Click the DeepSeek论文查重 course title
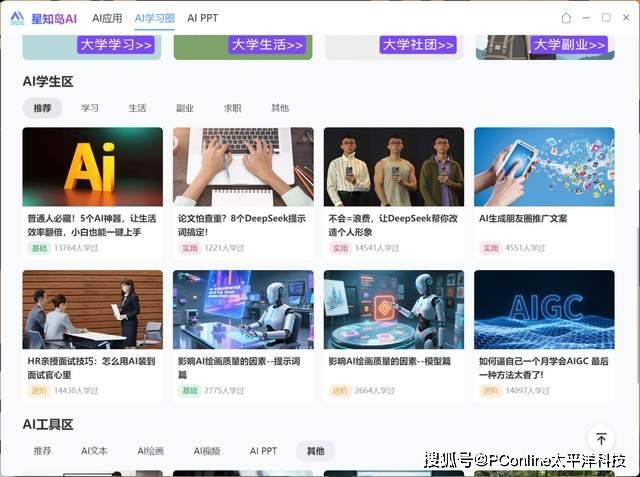 point(242,224)
